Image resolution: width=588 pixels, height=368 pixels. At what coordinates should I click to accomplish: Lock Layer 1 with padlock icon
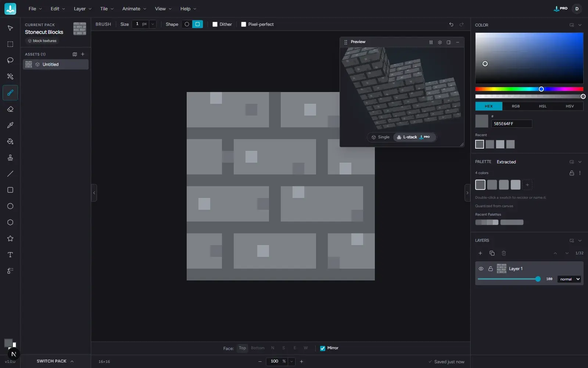tap(491, 269)
